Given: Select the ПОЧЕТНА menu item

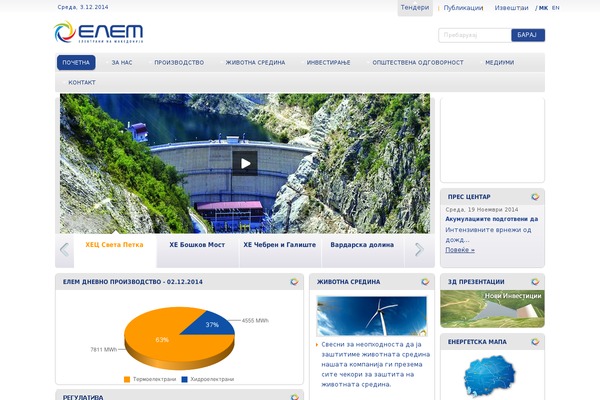Looking at the screenshot, I should pos(76,62).
